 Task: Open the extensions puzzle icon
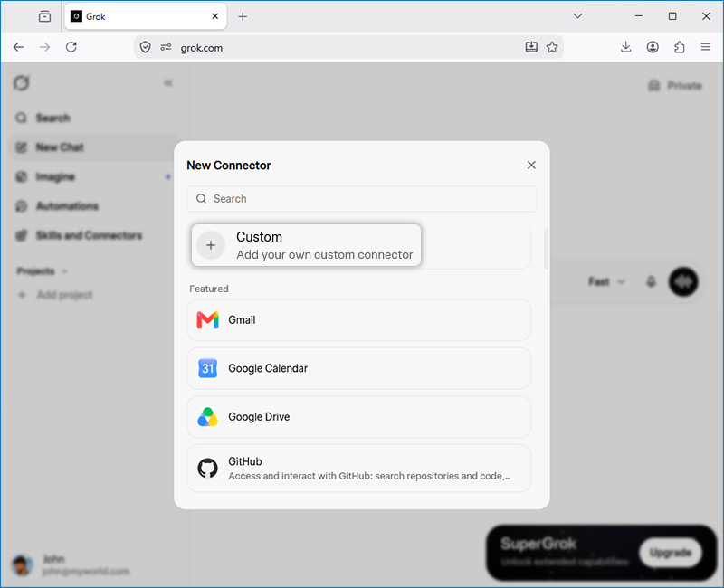[x=680, y=47]
